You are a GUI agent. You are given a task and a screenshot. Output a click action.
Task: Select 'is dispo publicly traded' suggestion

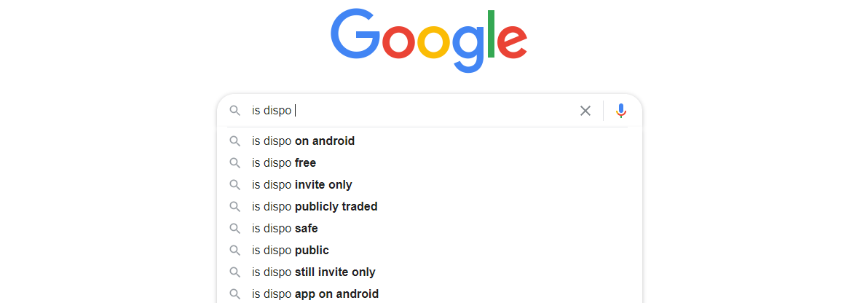(x=430, y=207)
